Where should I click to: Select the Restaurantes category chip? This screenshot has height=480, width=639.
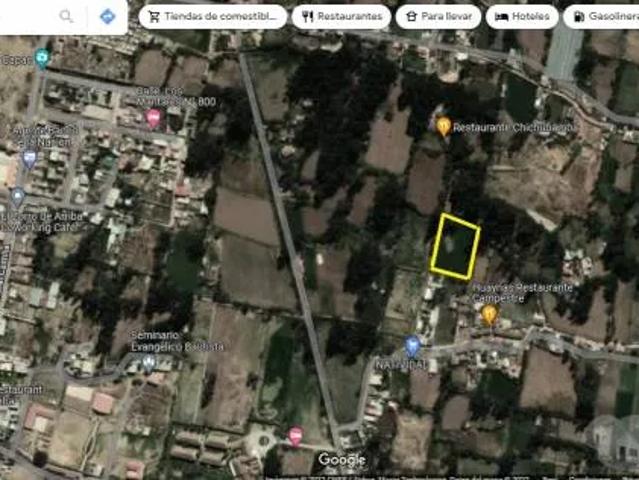pyautogui.click(x=342, y=17)
